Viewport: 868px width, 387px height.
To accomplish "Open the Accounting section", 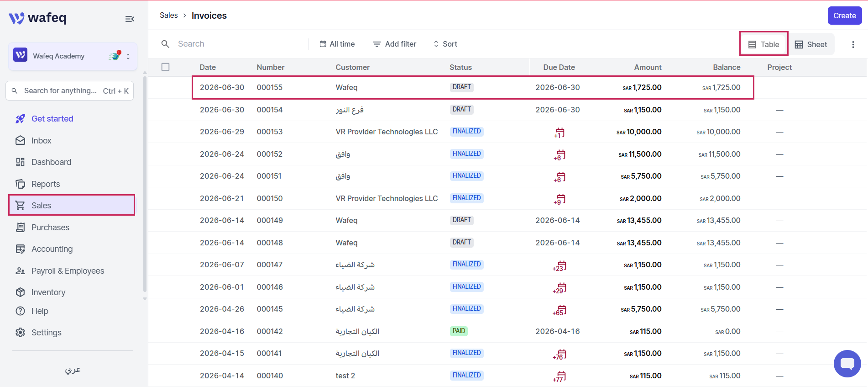I will tap(52, 249).
